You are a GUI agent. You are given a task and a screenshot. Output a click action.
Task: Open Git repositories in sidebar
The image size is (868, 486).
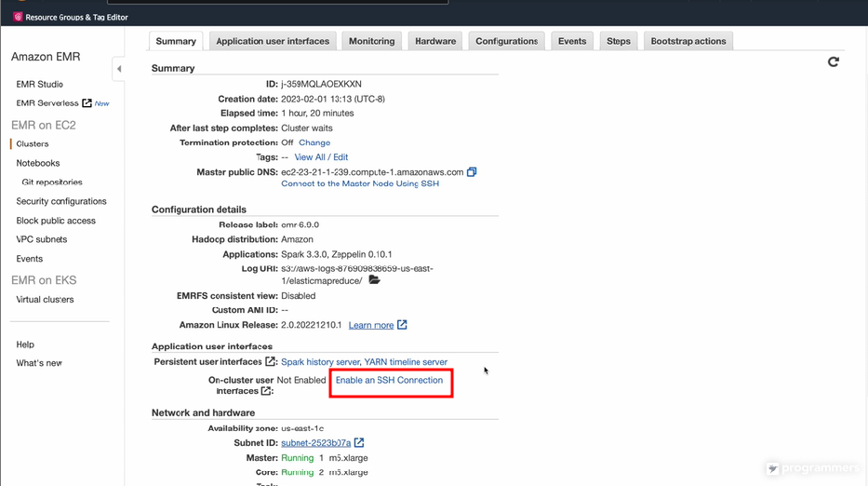pyautogui.click(x=52, y=182)
